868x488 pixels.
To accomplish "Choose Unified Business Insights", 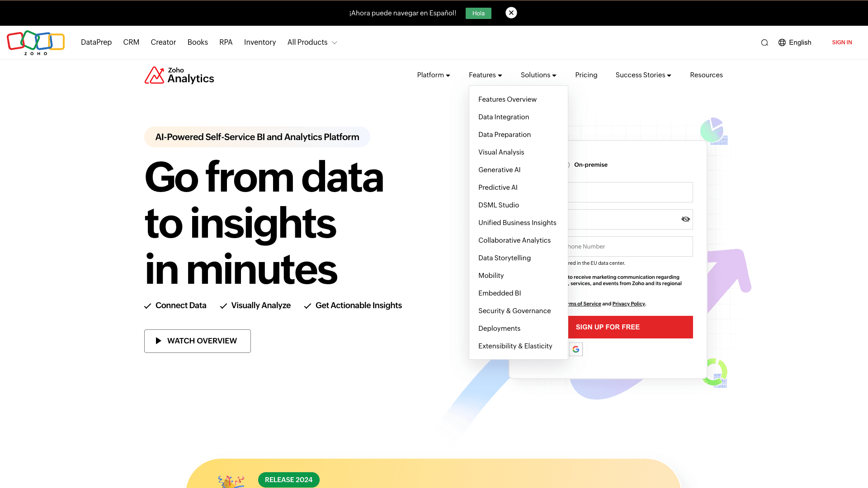I will point(517,223).
